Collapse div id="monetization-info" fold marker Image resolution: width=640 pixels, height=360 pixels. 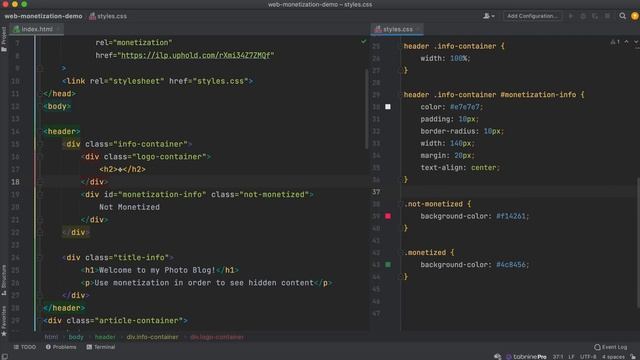(40, 195)
